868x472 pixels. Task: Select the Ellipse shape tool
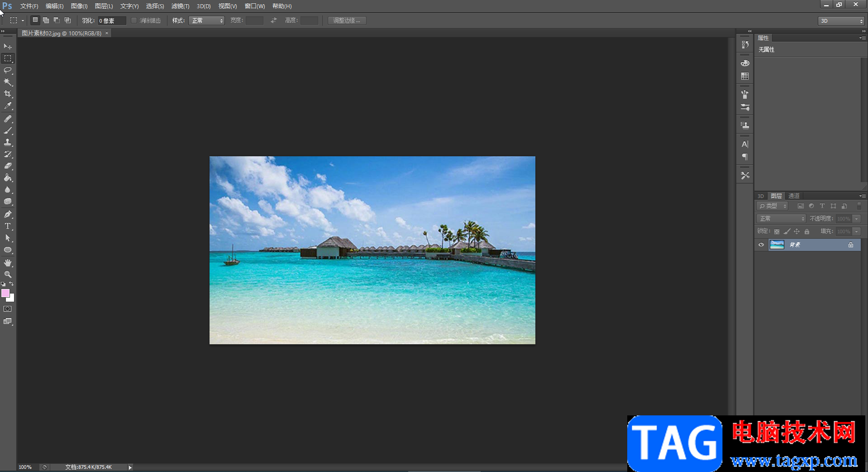click(8, 250)
